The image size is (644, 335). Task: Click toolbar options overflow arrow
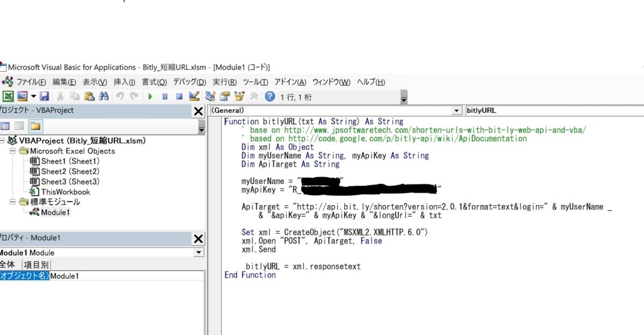(x=404, y=98)
